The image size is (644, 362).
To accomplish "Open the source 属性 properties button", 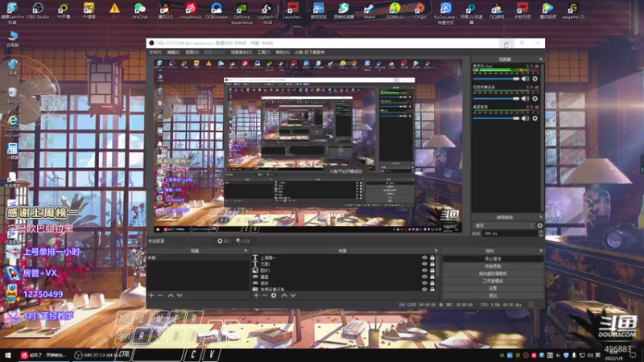I will coord(225,241).
